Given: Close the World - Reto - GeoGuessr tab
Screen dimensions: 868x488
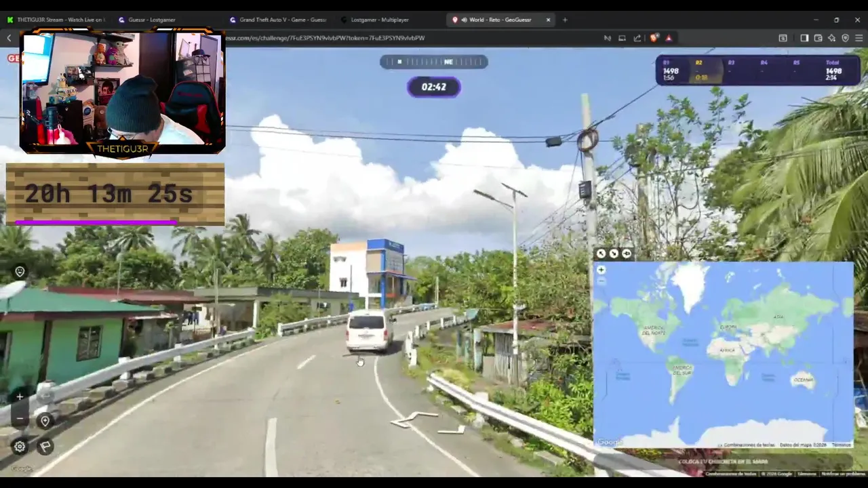Looking at the screenshot, I should (548, 20).
